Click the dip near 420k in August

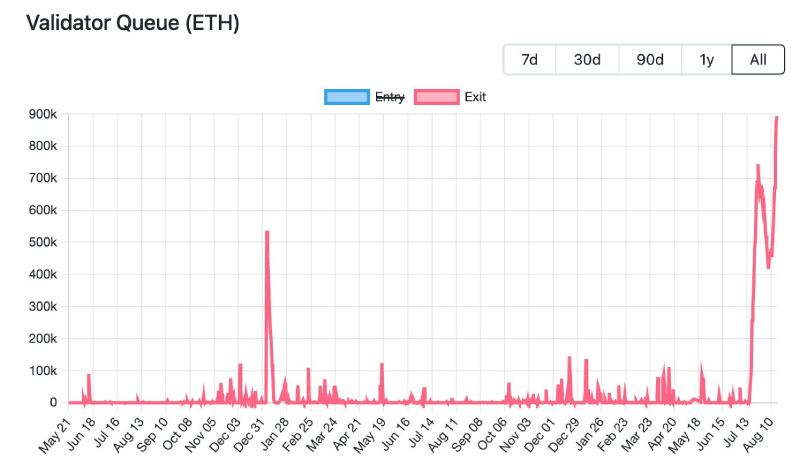click(x=768, y=267)
